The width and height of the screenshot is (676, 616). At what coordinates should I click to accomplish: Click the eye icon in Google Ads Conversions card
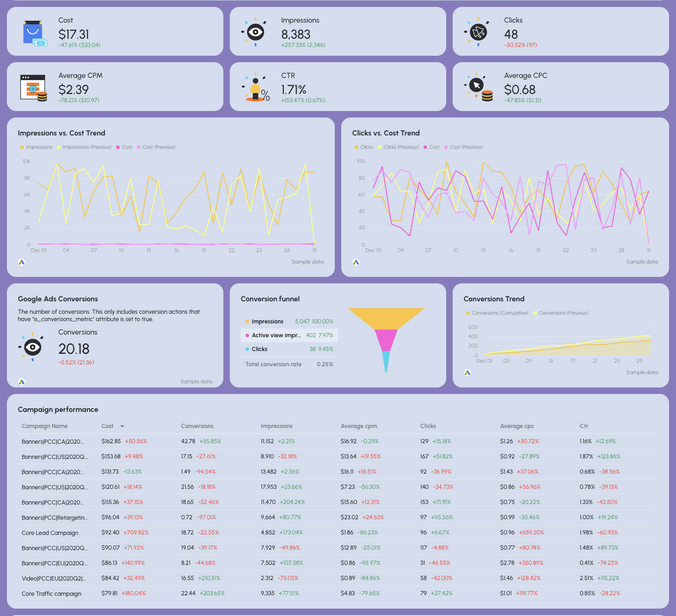32,347
